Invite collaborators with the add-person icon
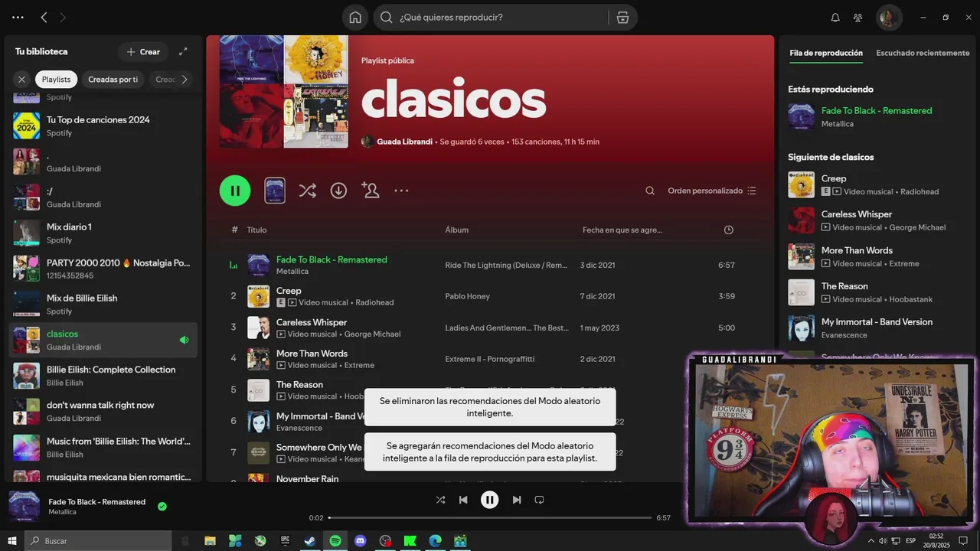Screen dimensions: 980x551 coord(371,191)
